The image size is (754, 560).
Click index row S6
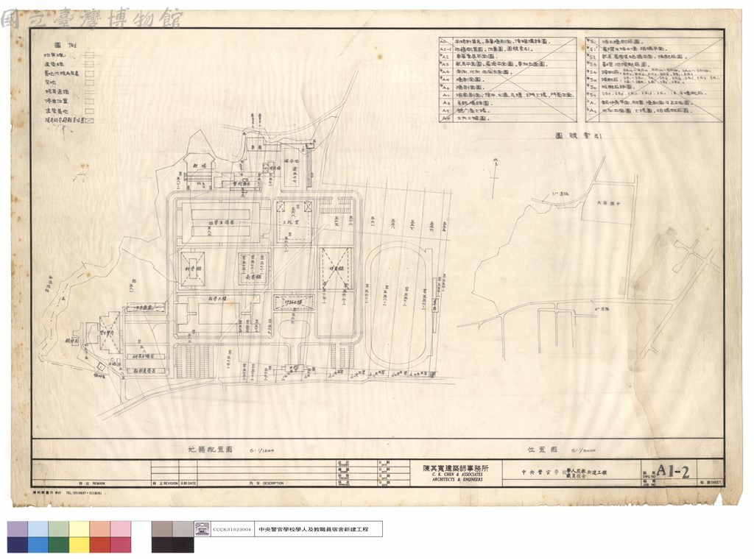[654, 87]
